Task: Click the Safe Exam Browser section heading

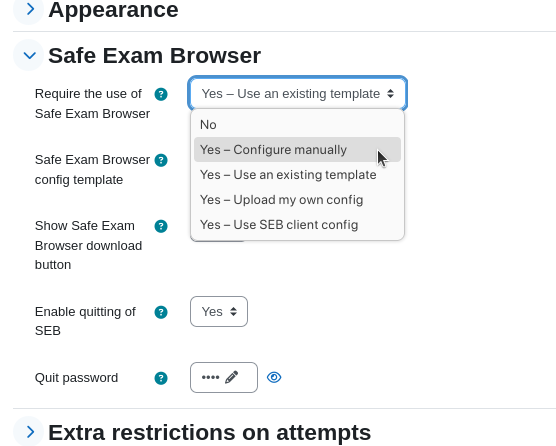Action: tap(155, 56)
